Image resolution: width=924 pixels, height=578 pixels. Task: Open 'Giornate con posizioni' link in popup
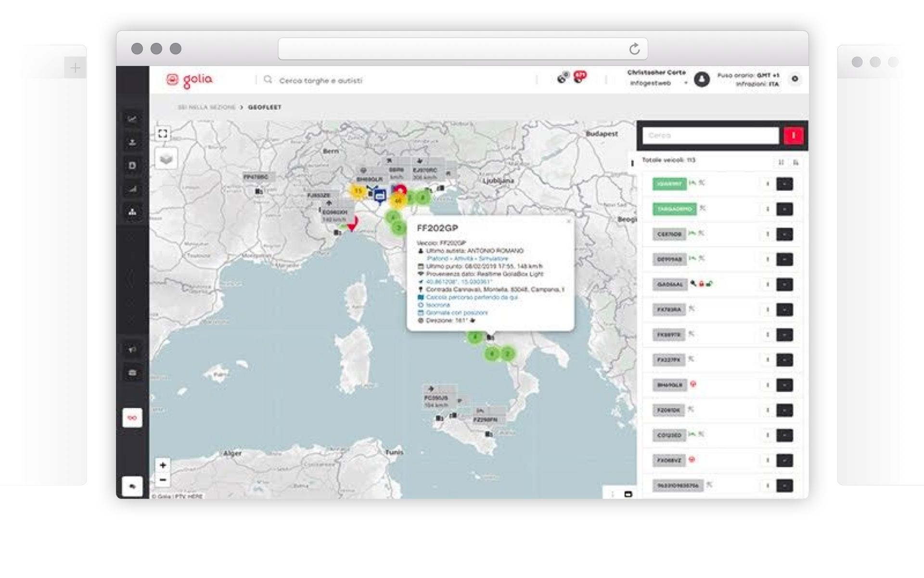[457, 313]
